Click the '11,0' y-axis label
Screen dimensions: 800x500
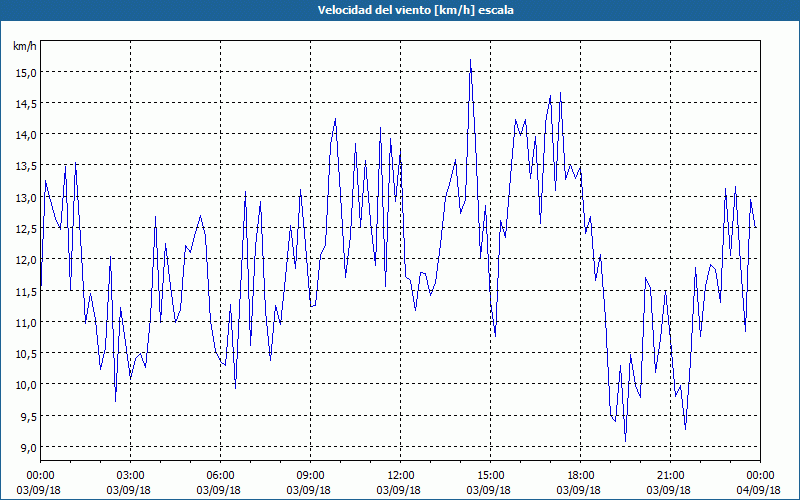pyautogui.click(x=27, y=322)
